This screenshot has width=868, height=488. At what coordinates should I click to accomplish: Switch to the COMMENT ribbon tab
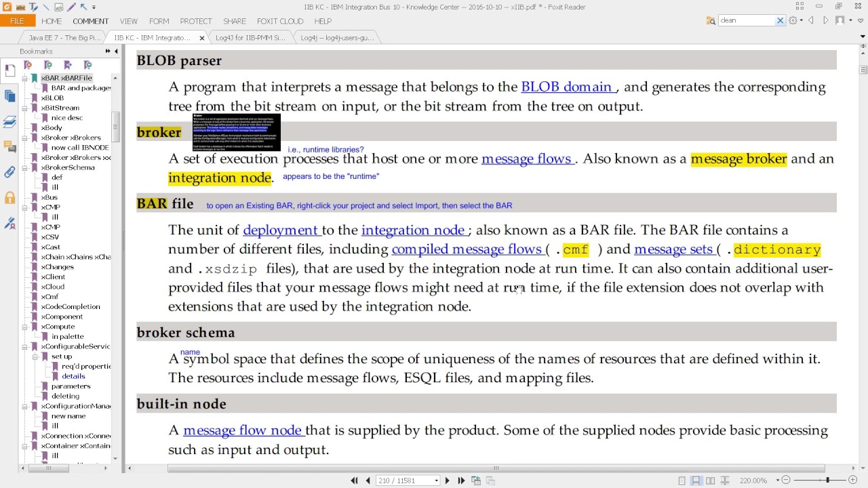[90, 21]
